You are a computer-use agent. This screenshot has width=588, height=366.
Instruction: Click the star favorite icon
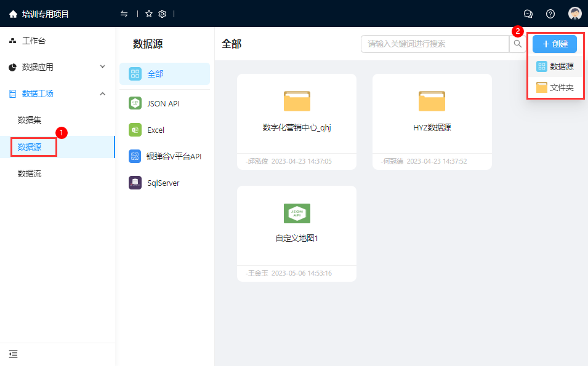point(149,14)
